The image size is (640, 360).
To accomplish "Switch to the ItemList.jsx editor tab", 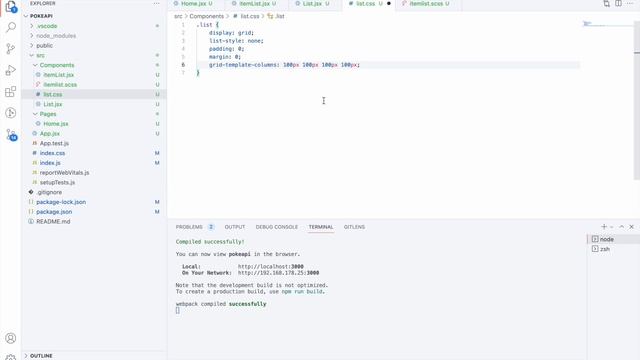I will (x=256, y=4).
